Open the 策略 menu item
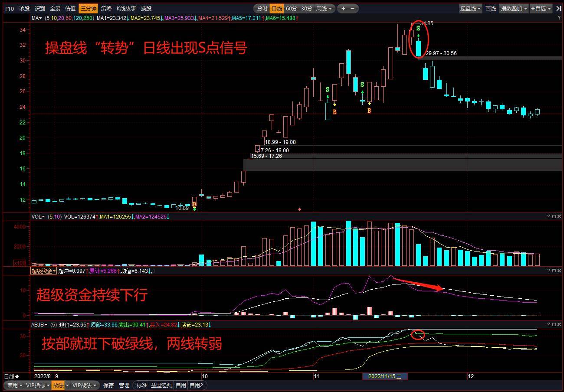 click(106, 9)
